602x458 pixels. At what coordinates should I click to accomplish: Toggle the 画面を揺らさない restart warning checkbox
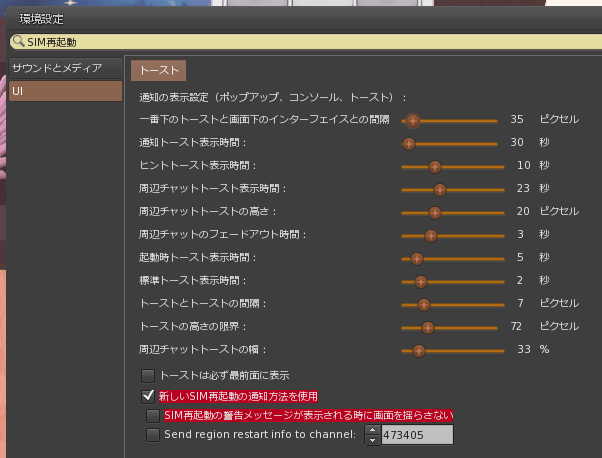[x=153, y=415]
